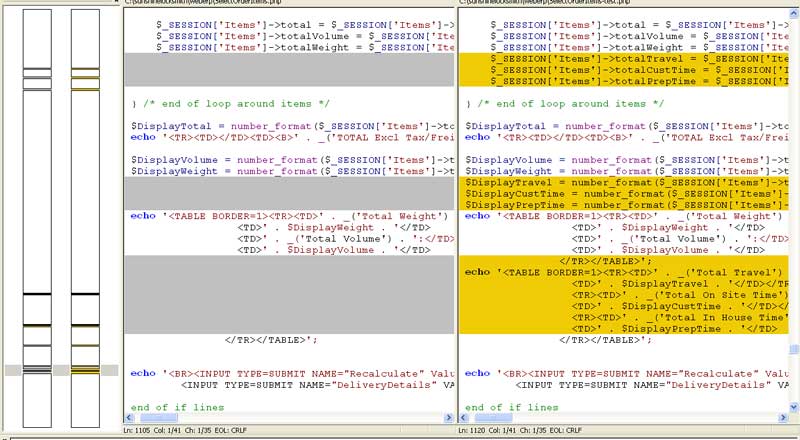The width and height of the screenshot is (800, 440).
Task: Click the right pane's horizontal scroll-right arrow
Action: pos(783,418)
